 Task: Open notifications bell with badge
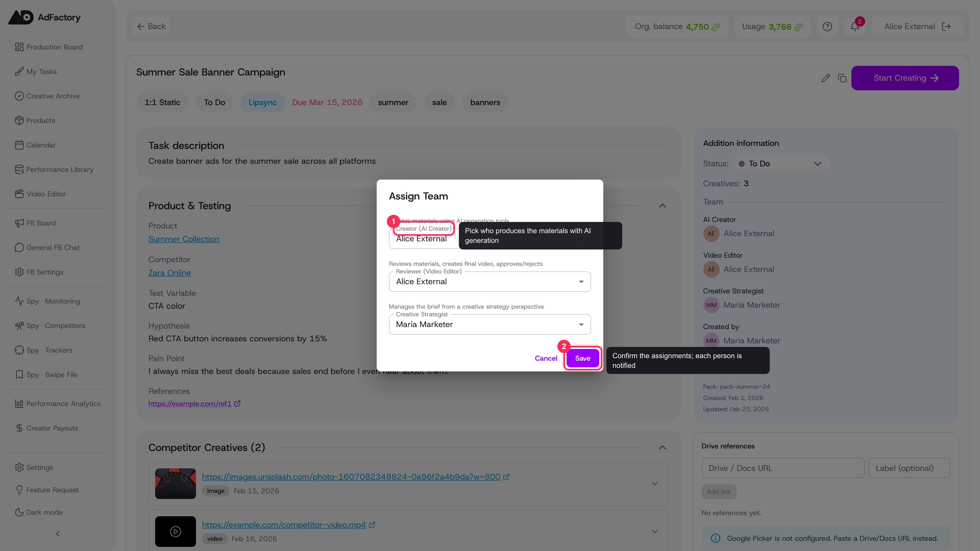click(855, 27)
